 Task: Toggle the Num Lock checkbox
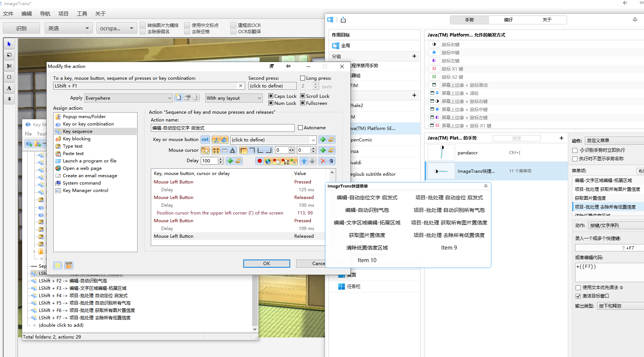271,103
